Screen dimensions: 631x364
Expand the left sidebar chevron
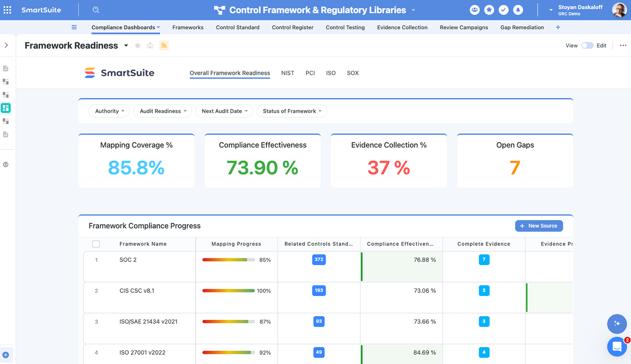tap(6, 45)
